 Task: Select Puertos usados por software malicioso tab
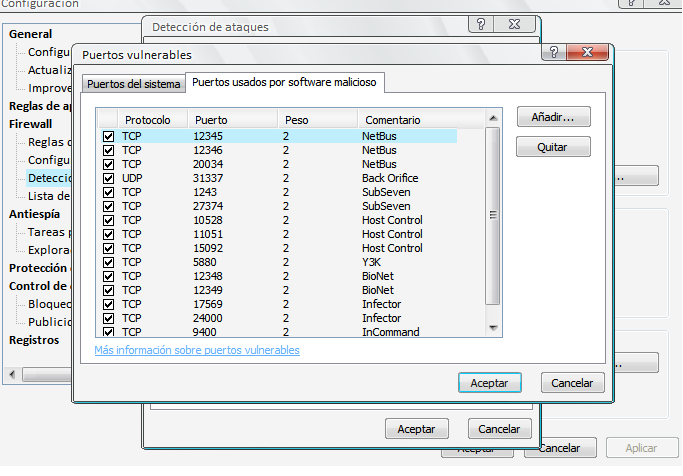pyautogui.click(x=284, y=82)
